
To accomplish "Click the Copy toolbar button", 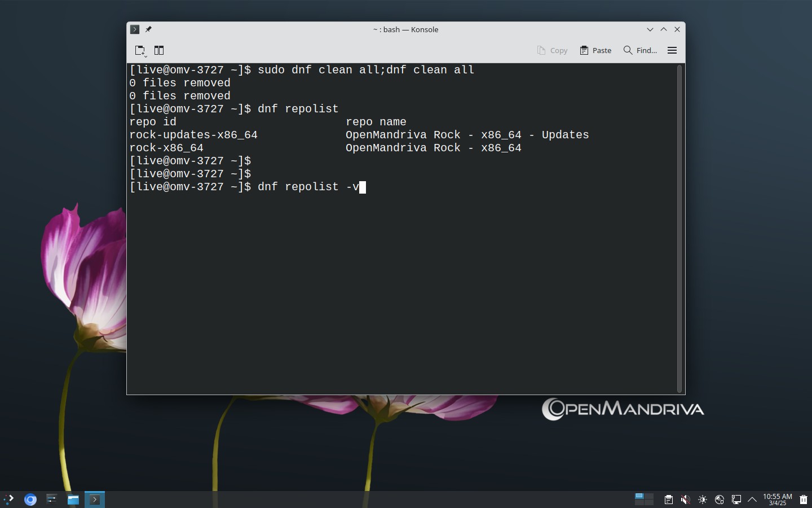I will coord(552,50).
